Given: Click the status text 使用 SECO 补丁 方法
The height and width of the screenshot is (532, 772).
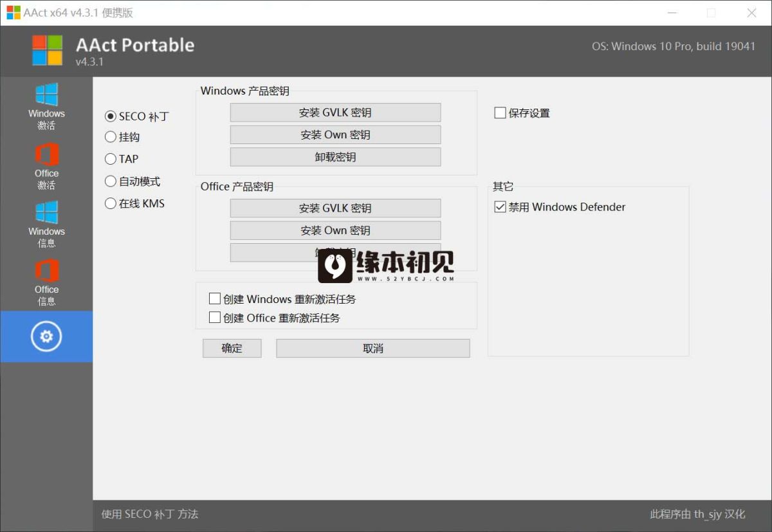Looking at the screenshot, I should point(150,514).
